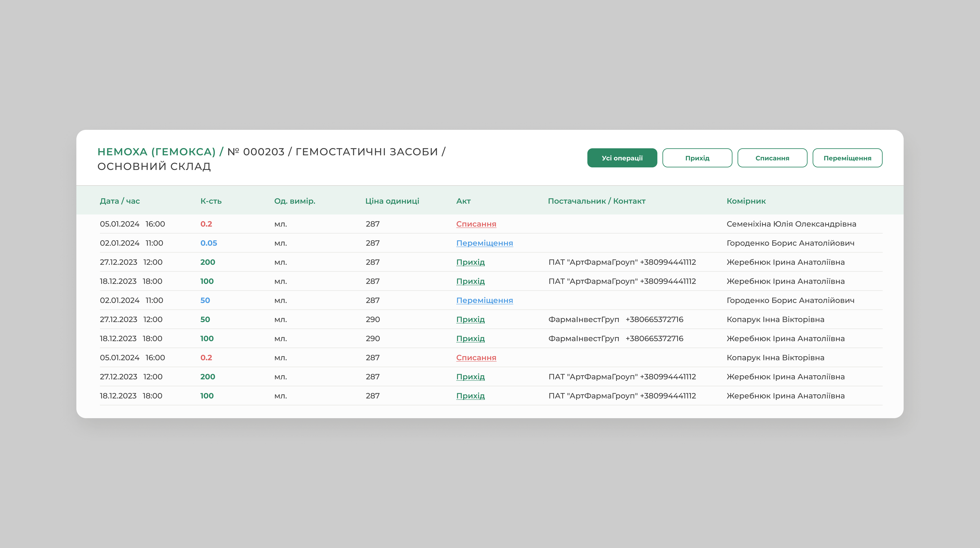
Task: Open 'Переміщення' act for quantity 0.05
Action: 484,243
